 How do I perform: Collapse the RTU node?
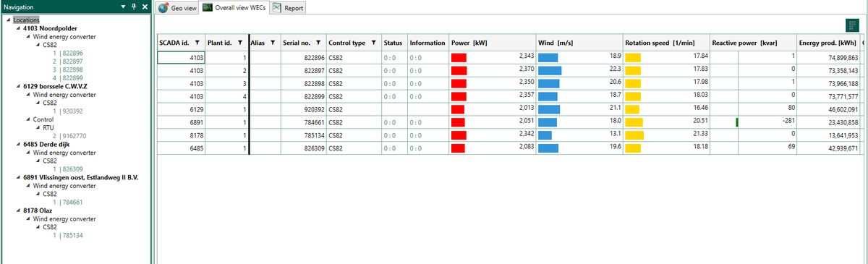coord(37,127)
